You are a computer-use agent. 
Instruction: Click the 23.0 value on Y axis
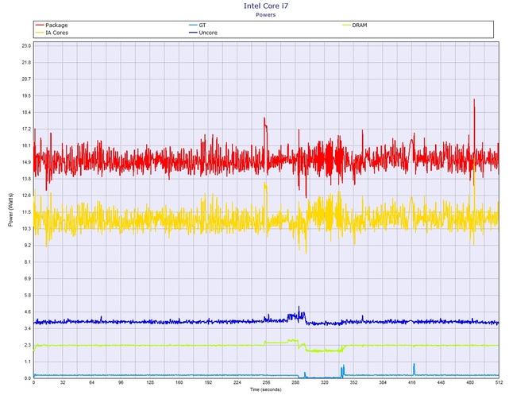(26, 46)
